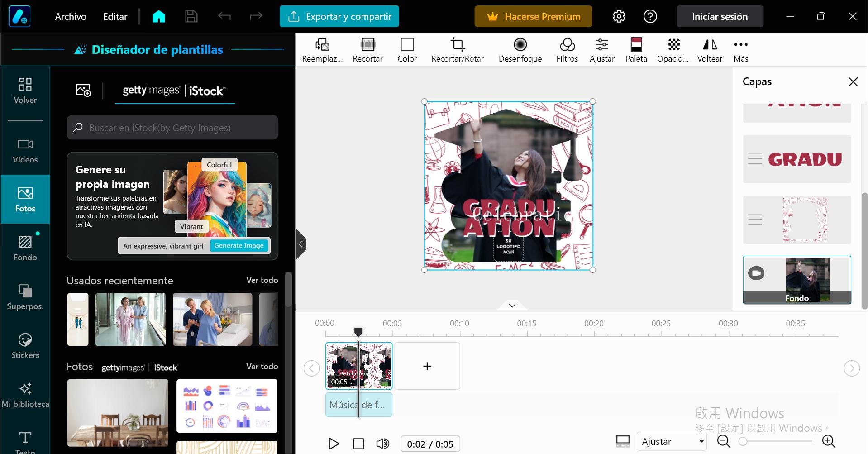
Task: Add a new timeline clip
Action: [x=427, y=366]
